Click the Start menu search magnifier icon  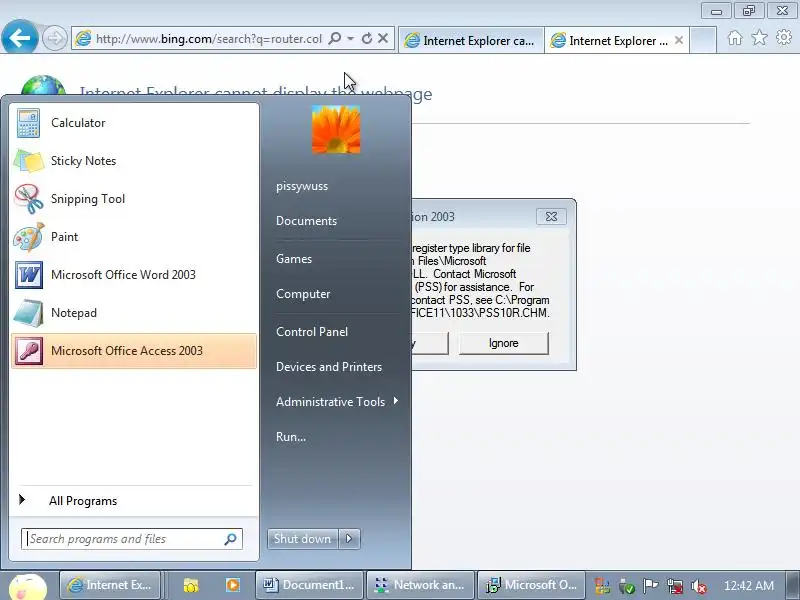[x=231, y=539]
